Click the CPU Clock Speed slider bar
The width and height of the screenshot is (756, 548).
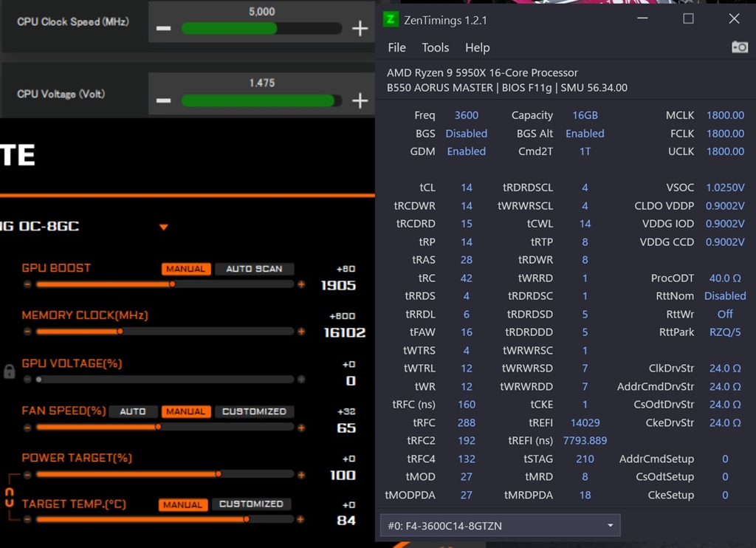tap(261, 29)
